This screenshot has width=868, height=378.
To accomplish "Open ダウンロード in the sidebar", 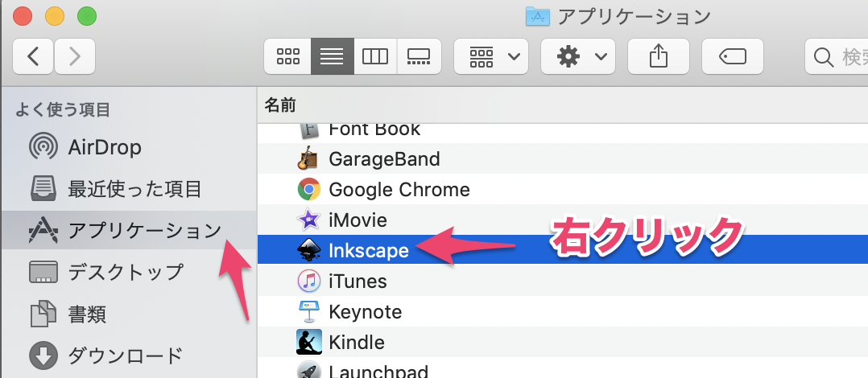I will coord(129,355).
